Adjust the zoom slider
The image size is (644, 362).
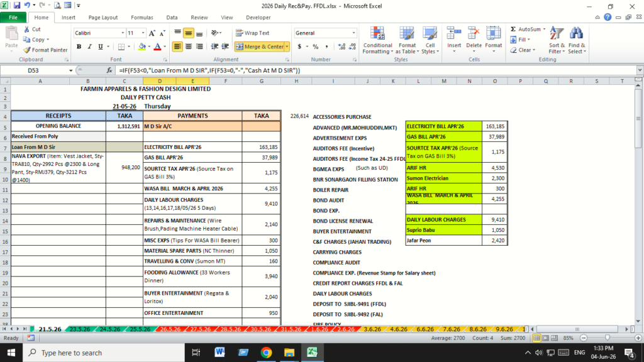point(607,337)
